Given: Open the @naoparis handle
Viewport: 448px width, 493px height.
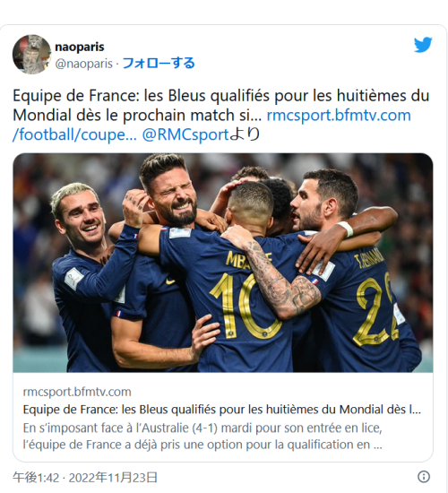Looking at the screenshot, I should click(83, 64).
